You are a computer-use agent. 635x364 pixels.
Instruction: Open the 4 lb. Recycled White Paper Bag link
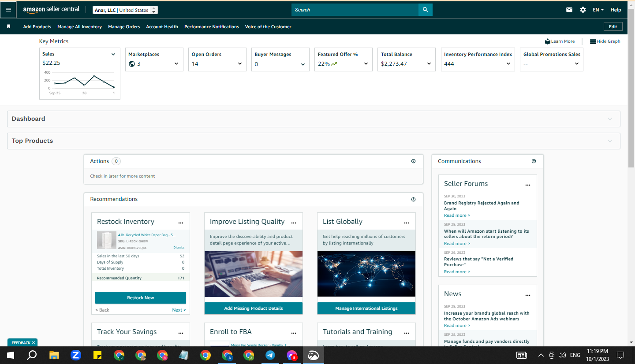[147, 235]
